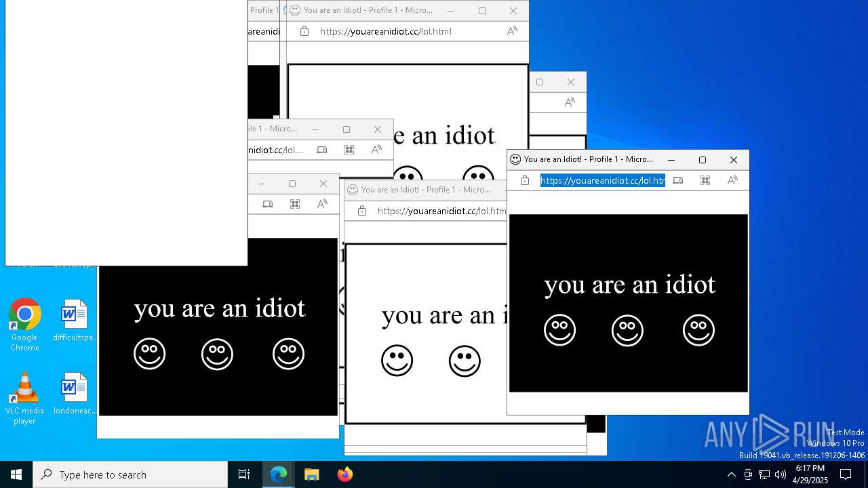Viewport: 868px width, 488px height.
Task: Click the 'nidiot.cc/lol...' address in middle-left window
Action: [x=276, y=150]
